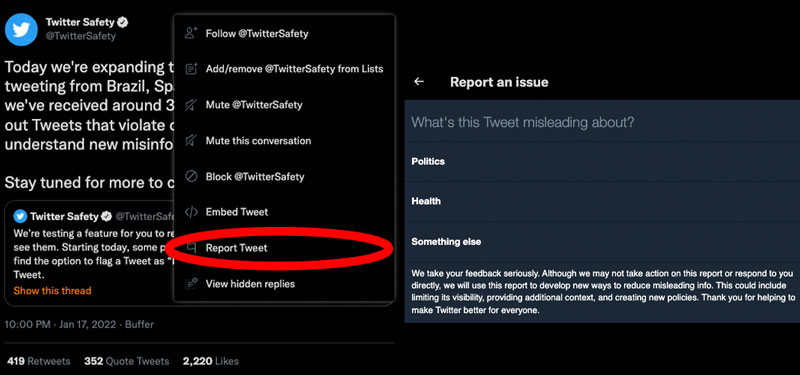Screen dimensions: 800x375
Task: Click the lists icon beside Add/remove
Action: point(191,69)
